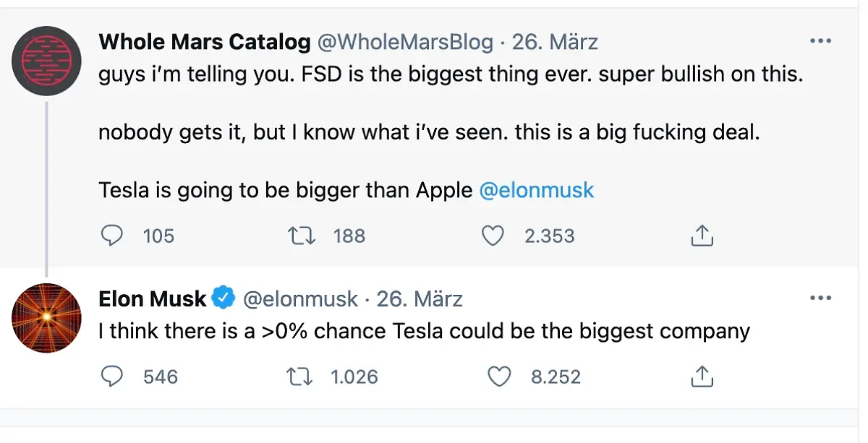Open the Whole Mars Catalog display name
Image resolution: width=868 pixels, height=443 pixels.
205,42
